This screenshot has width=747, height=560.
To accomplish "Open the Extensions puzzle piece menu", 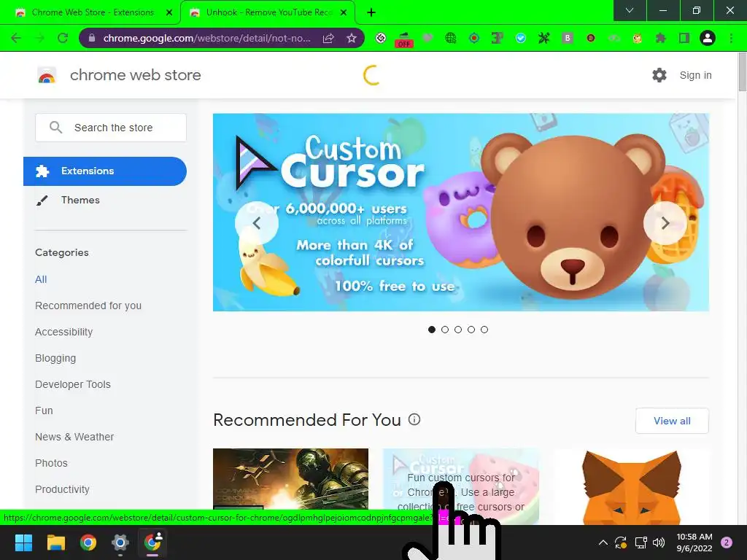I will pos(661,38).
